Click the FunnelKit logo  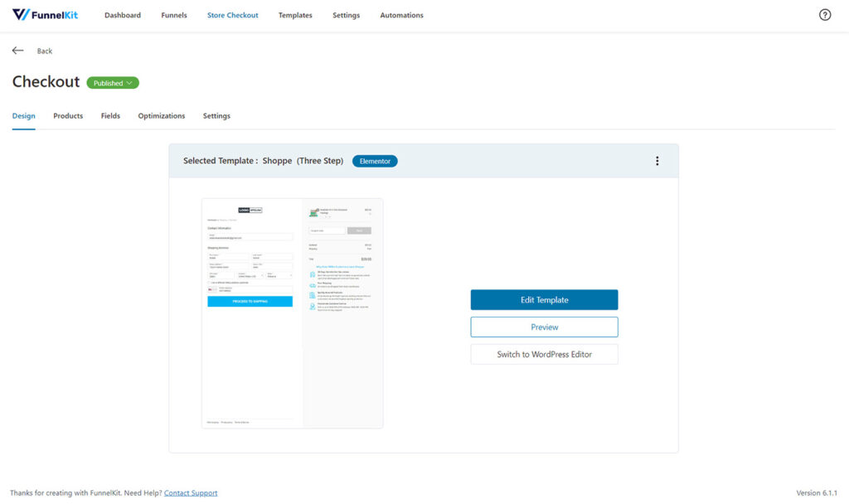click(45, 15)
